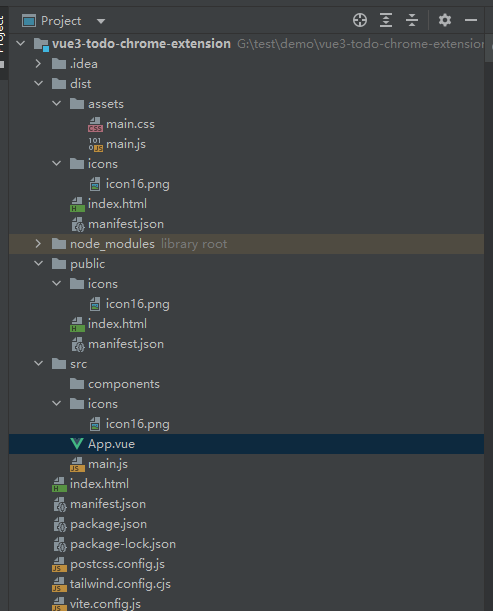
Task: Click the components folder icon
Action: 77,384
